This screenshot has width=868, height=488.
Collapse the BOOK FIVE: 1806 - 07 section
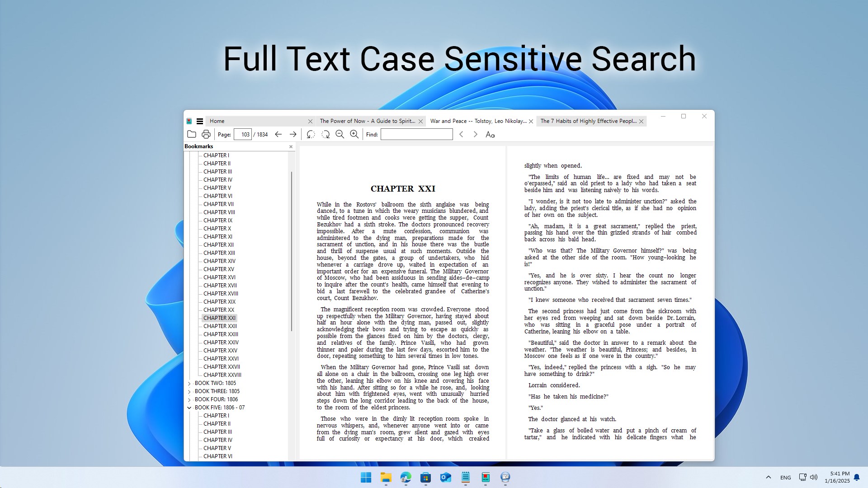(189, 407)
